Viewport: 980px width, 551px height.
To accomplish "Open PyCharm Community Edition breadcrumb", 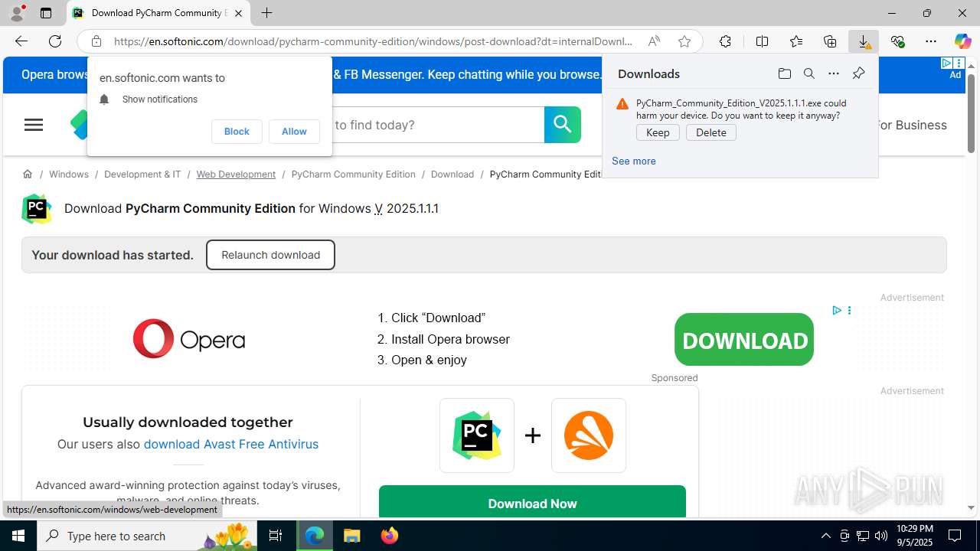I will click(x=353, y=174).
